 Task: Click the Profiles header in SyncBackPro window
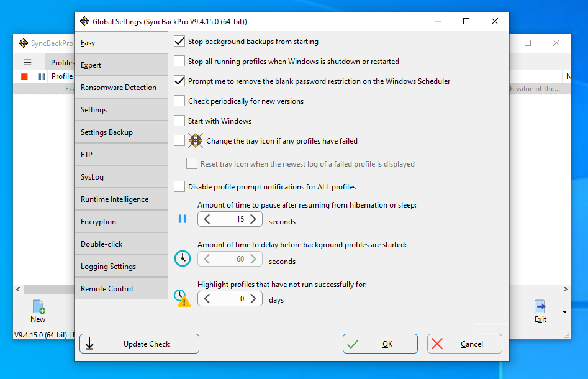click(60, 62)
